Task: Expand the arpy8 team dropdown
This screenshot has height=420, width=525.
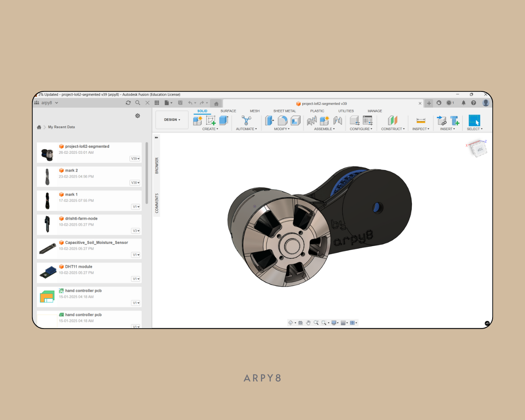Action: [57, 103]
